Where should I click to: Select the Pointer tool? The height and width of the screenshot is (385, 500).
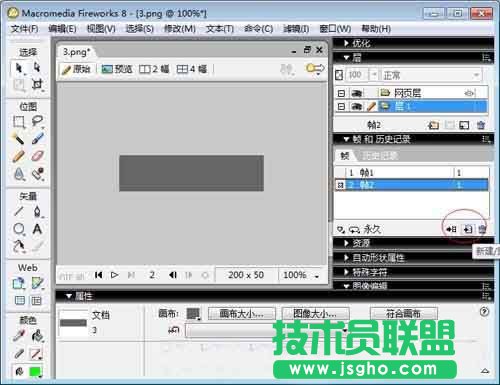tap(19, 68)
